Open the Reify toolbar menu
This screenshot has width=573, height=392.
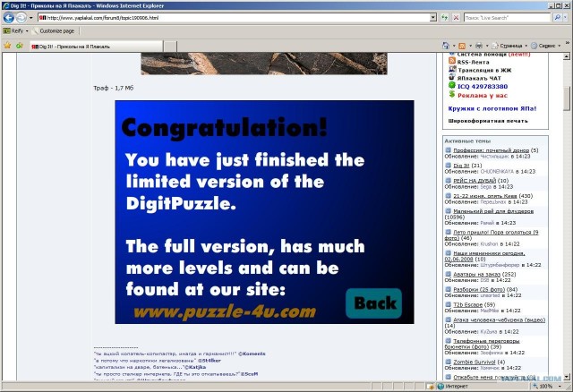(x=15, y=31)
